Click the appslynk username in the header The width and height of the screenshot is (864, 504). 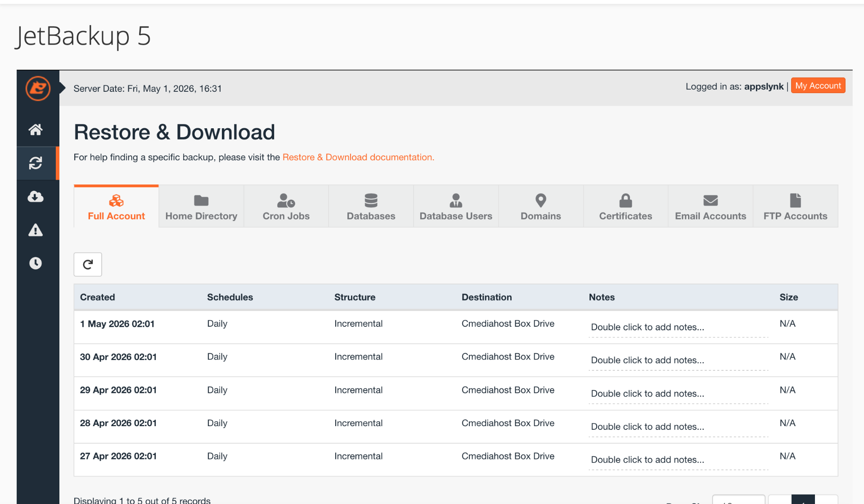tap(764, 86)
